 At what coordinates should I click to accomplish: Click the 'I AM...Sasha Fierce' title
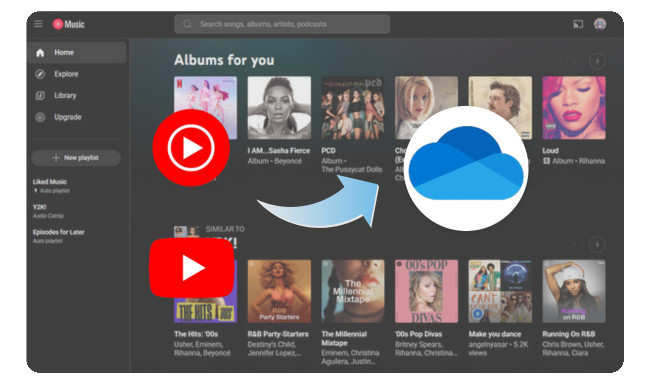[x=279, y=151]
